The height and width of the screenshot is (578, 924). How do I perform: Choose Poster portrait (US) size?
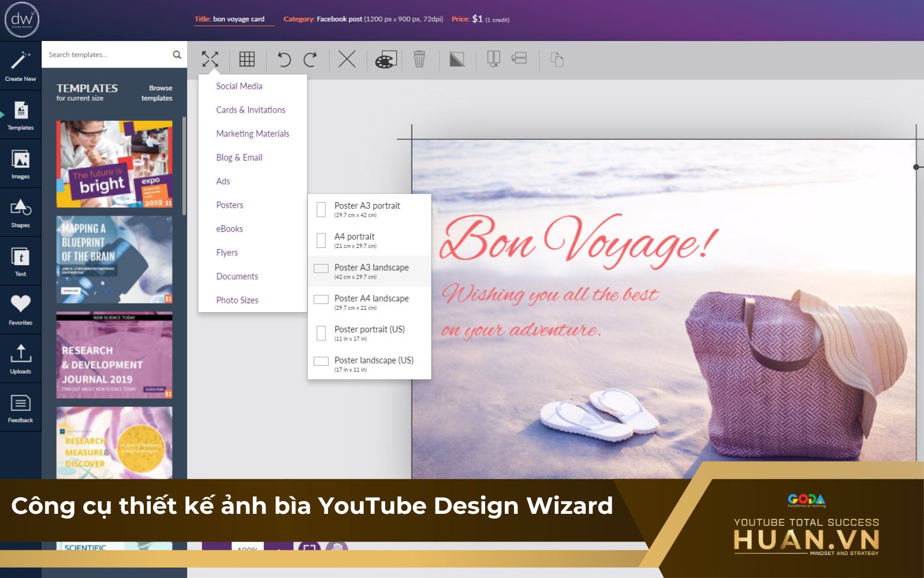click(x=370, y=333)
